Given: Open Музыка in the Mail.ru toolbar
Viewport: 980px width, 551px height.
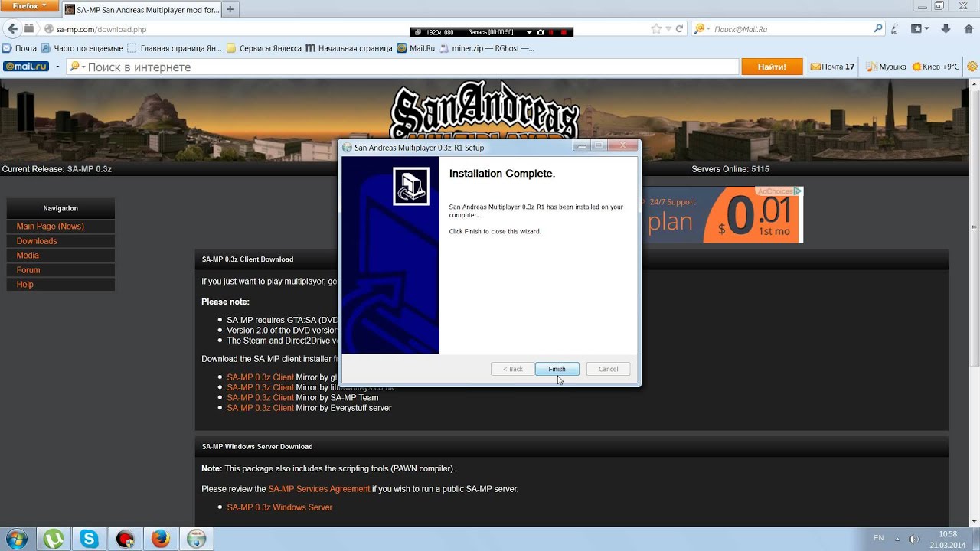Looking at the screenshot, I should pyautogui.click(x=887, y=67).
